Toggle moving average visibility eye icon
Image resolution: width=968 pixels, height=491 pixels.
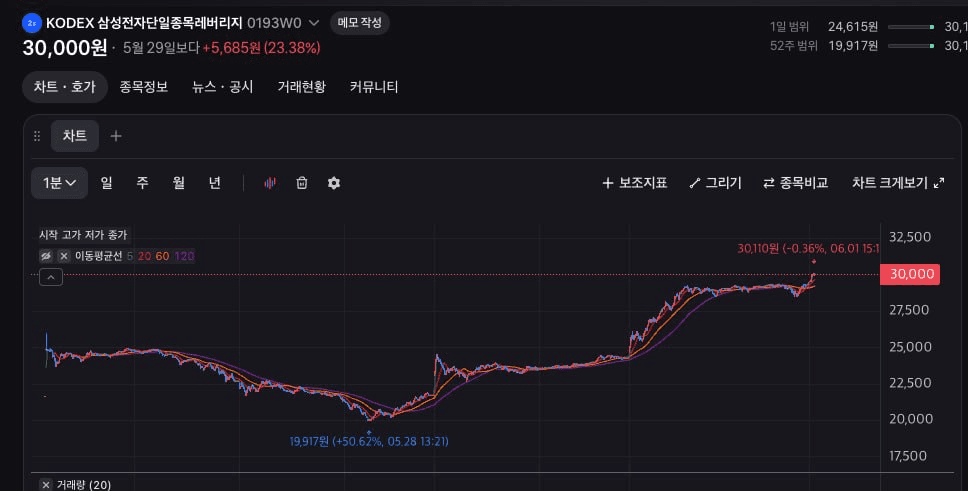pyautogui.click(x=46, y=256)
